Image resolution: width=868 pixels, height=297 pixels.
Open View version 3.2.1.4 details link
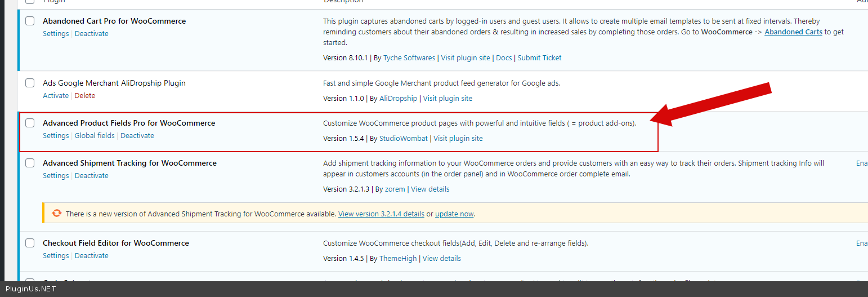381,214
